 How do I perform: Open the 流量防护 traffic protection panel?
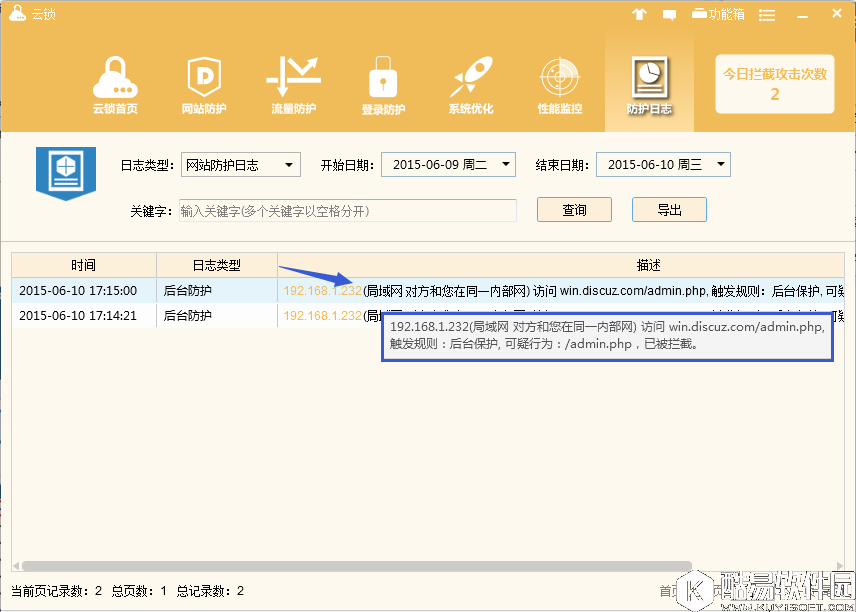pyautogui.click(x=293, y=85)
